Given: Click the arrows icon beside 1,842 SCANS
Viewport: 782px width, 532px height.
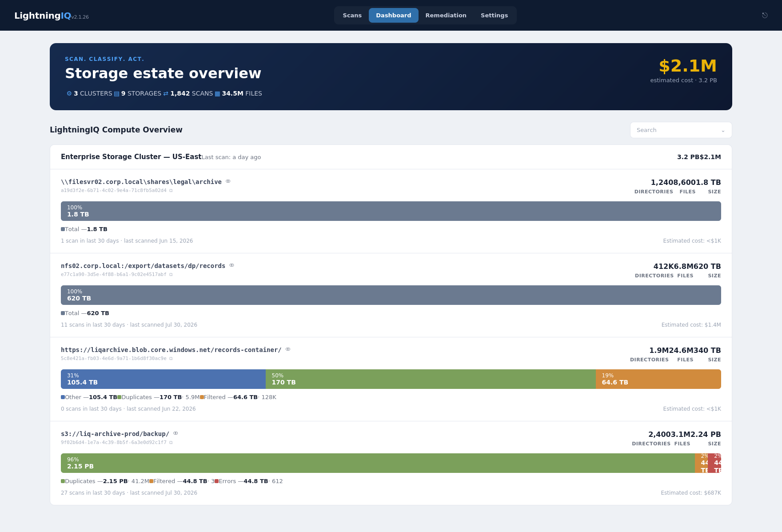Looking at the screenshot, I should [x=166, y=94].
